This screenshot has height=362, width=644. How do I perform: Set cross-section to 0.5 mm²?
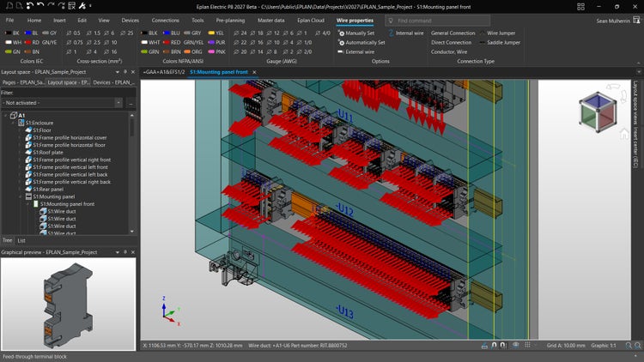(x=73, y=33)
